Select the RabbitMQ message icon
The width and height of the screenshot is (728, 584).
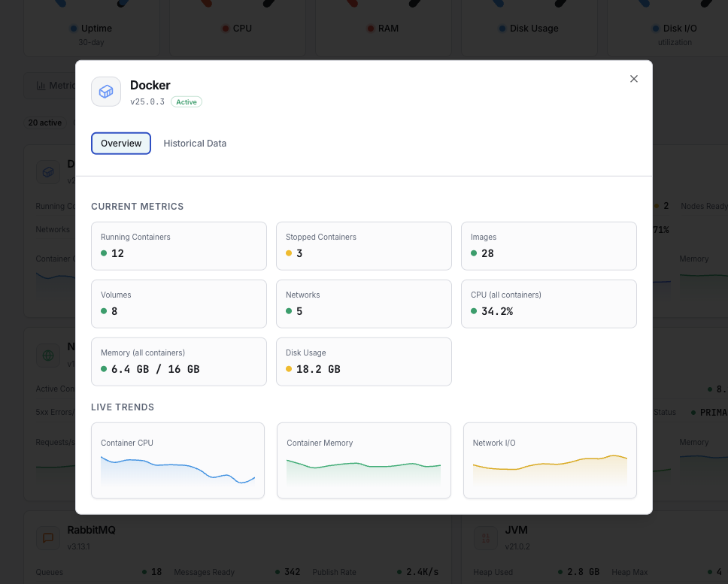point(47,538)
